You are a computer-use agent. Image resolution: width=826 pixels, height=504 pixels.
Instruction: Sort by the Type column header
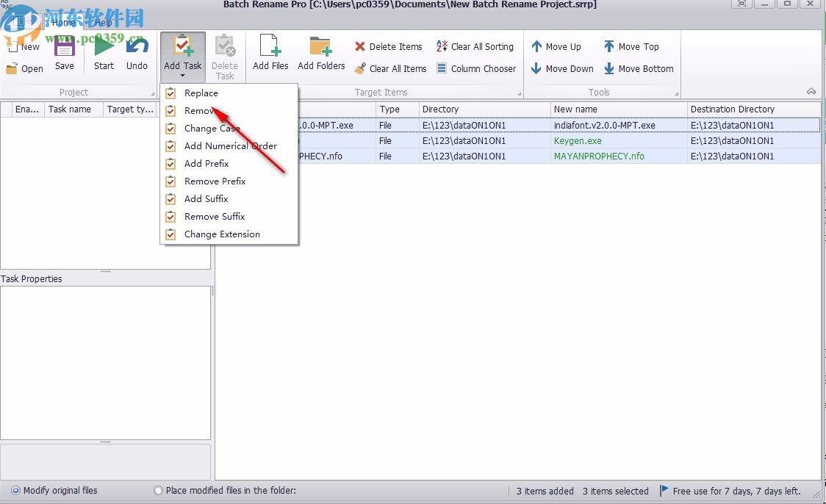point(397,109)
